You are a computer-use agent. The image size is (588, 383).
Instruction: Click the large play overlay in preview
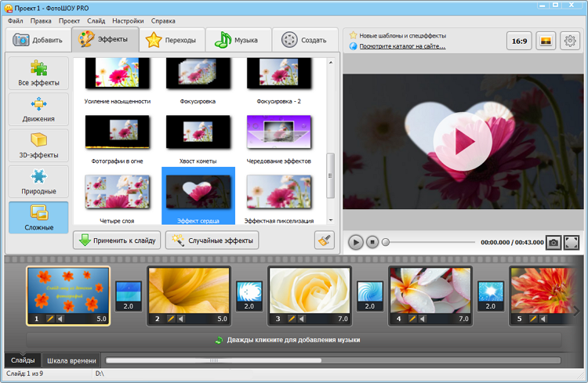463,142
